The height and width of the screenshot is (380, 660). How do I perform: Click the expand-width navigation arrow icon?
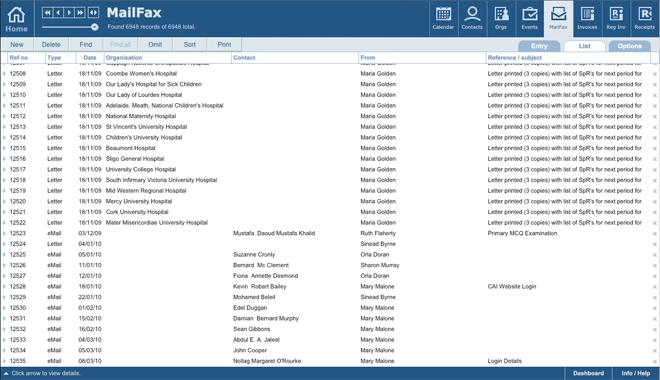click(93, 13)
